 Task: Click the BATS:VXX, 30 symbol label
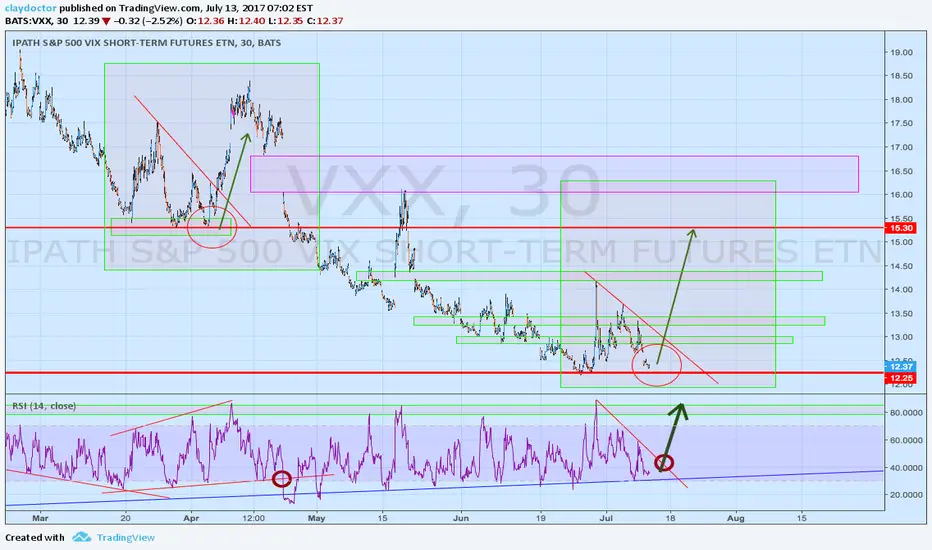click(36, 21)
